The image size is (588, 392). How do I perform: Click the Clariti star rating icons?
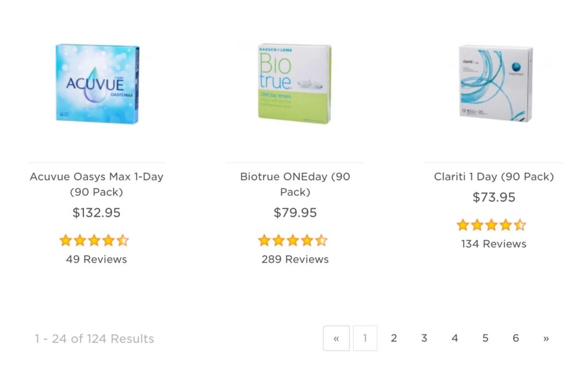coord(491,225)
